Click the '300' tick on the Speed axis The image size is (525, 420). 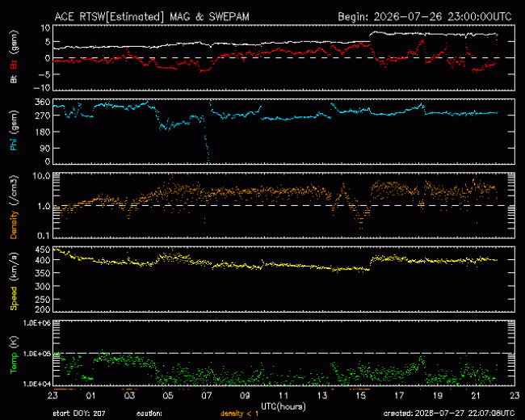pyautogui.click(x=43, y=287)
